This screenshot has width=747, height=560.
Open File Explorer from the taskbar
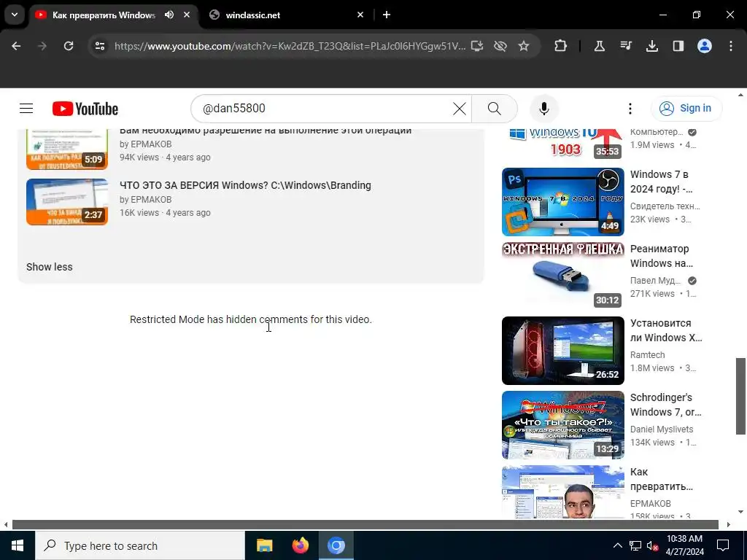point(264,545)
